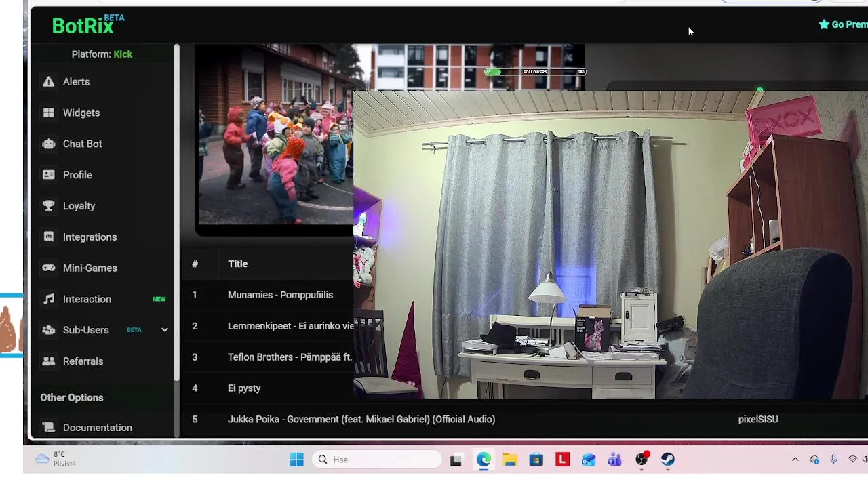Image resolution: width=868 pixels, height=488 pixels.
Task: Open the weather widget showing 8°C
Action: [x=56, y=460]
